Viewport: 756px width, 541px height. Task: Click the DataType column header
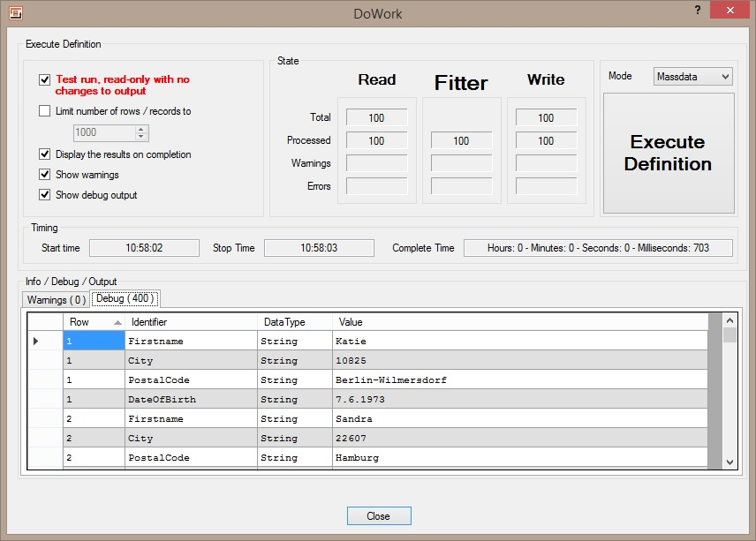(295, 322)
